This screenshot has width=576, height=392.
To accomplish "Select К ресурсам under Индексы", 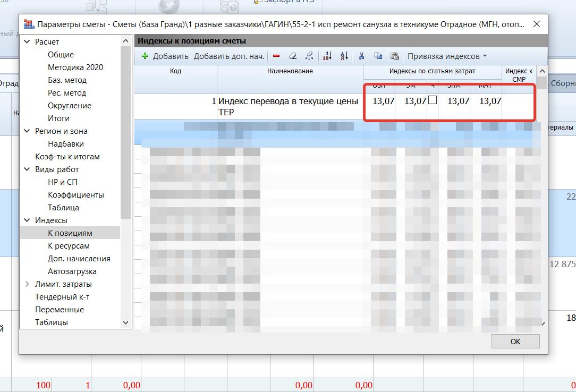I will tap(69, 246).
